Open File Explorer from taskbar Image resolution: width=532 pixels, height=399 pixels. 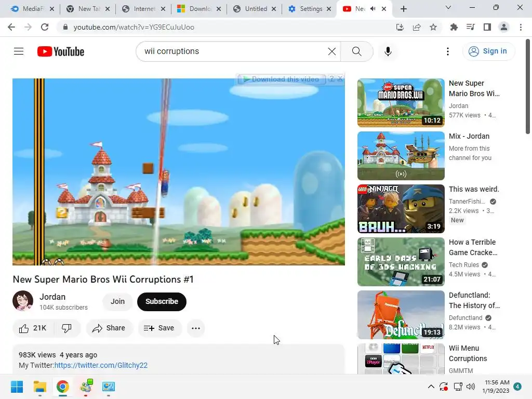tap(39, 387)
